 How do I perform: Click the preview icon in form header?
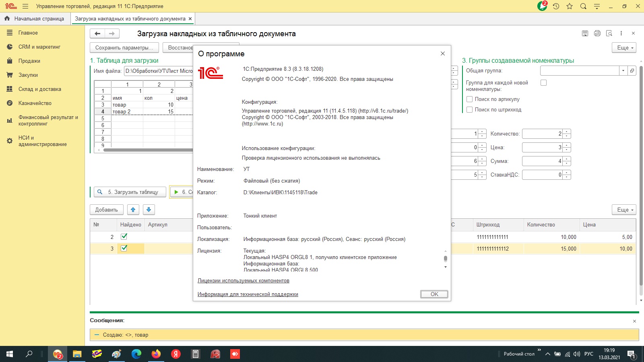coord(609,33)
